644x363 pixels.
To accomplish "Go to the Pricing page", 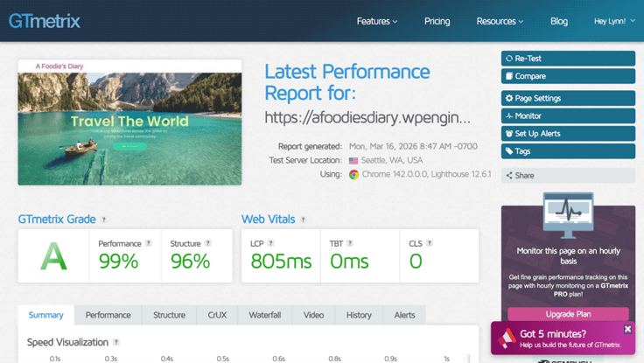I will point(437,21).
